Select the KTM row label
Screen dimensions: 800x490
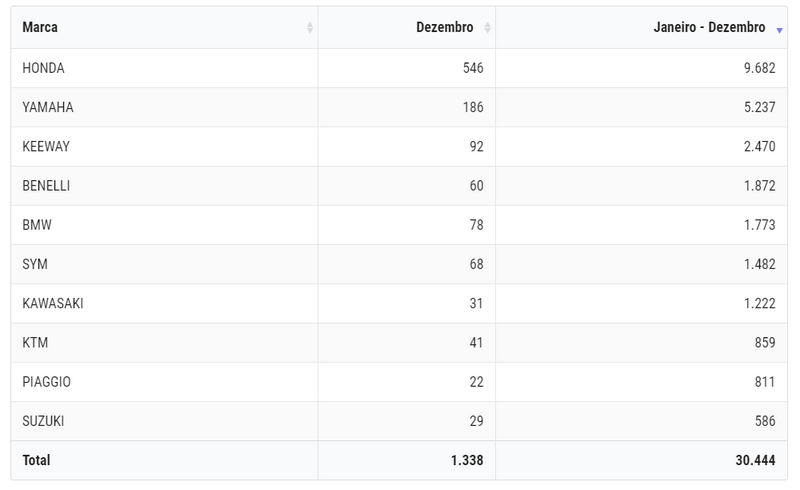pos(35,342)
